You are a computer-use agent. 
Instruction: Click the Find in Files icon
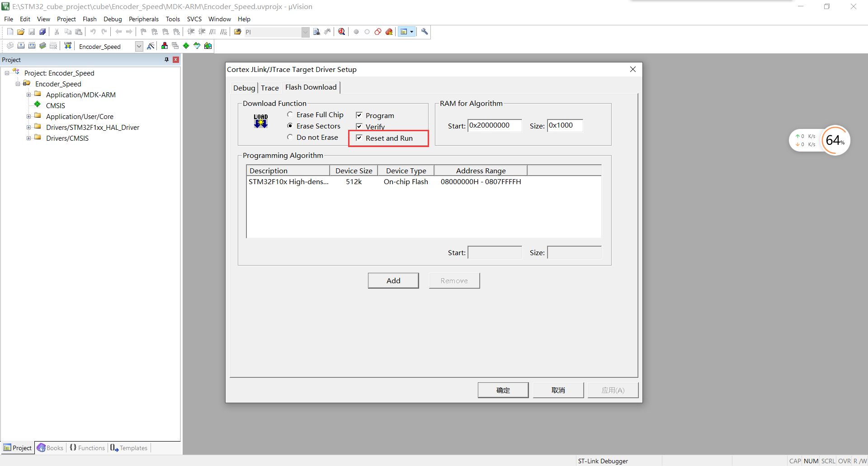[x=316, y=32]
